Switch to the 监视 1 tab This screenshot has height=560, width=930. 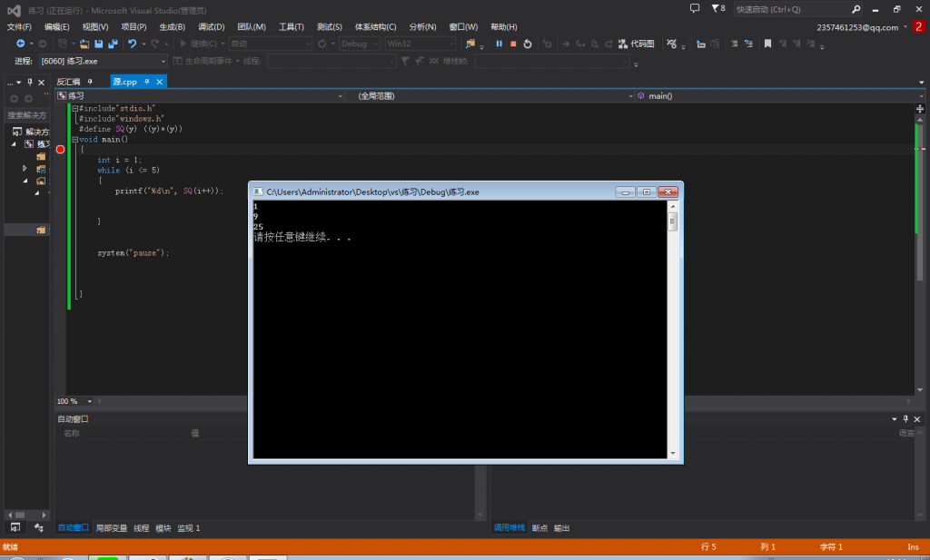pyautogui.click(x=189, y=528)
